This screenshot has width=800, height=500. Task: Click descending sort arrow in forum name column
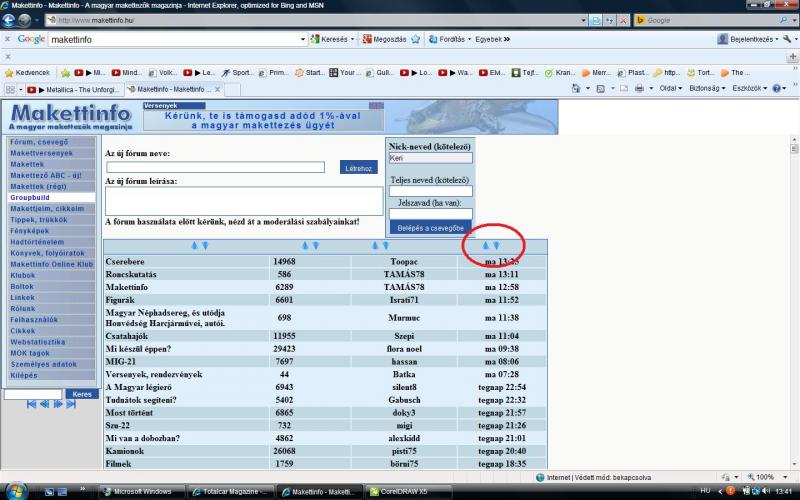pos(205,245)
